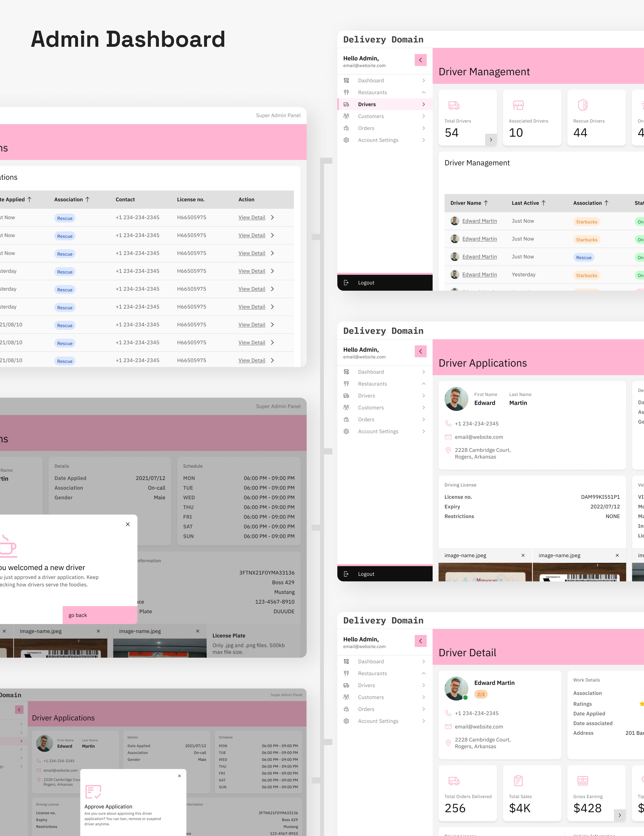Image resolution: width=644 pixels, height=836 pixels.
Task: Expand Orders chevron in Driver Management sidebar
Action: (x=424, y=128)
